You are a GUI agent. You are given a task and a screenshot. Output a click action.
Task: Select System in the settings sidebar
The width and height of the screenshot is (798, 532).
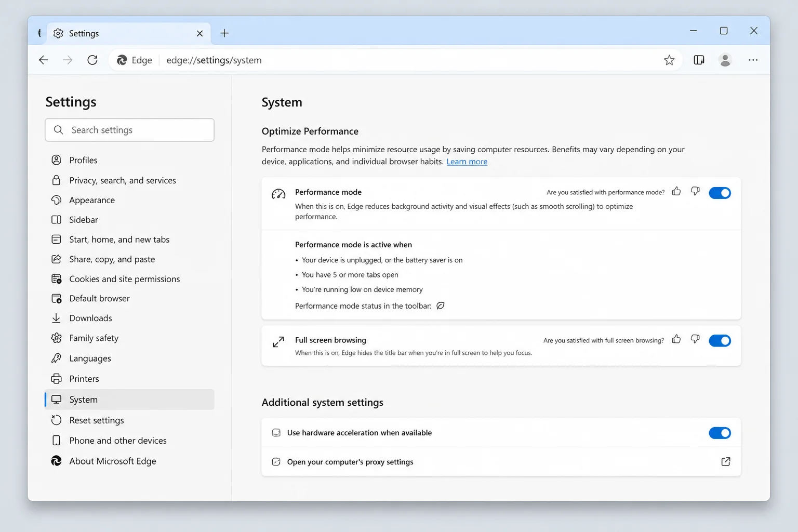(x=129, y=400)
